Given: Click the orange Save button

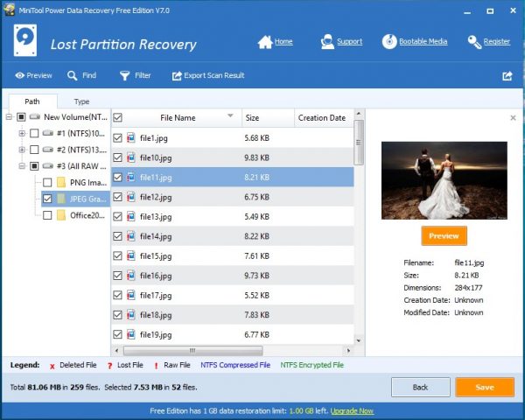Looking at the screenshot, I should (485, 388).
